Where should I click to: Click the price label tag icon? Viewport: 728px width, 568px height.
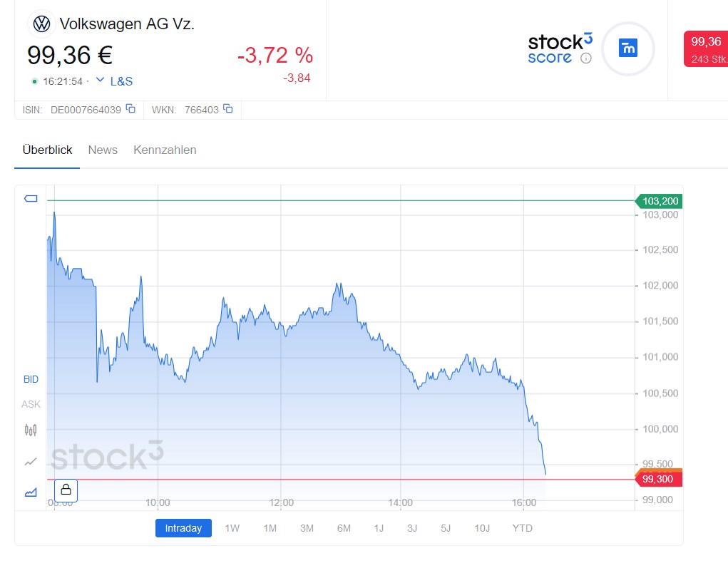pos(31,198)
